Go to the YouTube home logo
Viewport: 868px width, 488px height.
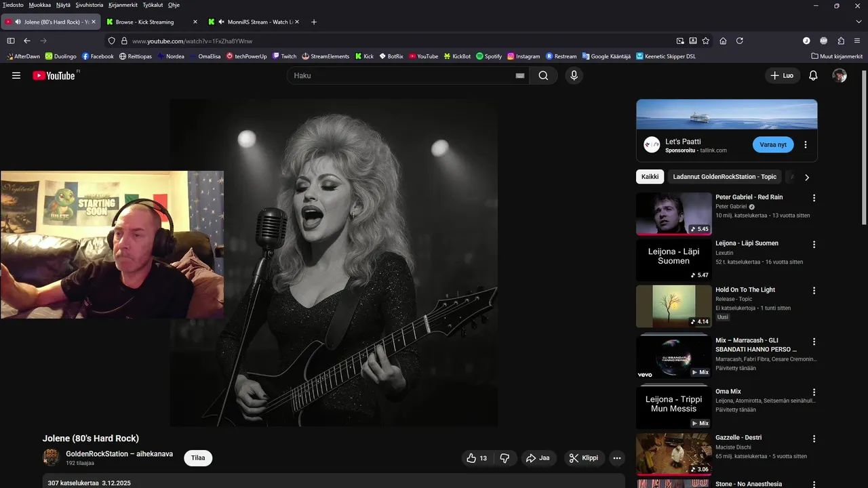[54, 75]
